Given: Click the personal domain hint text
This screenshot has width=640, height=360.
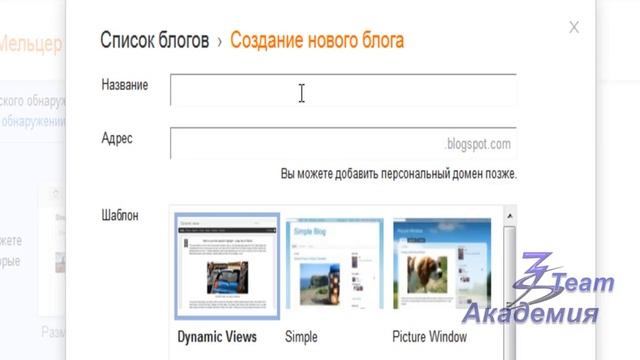Looking at the screenshot, I should (x=399, y=174).
